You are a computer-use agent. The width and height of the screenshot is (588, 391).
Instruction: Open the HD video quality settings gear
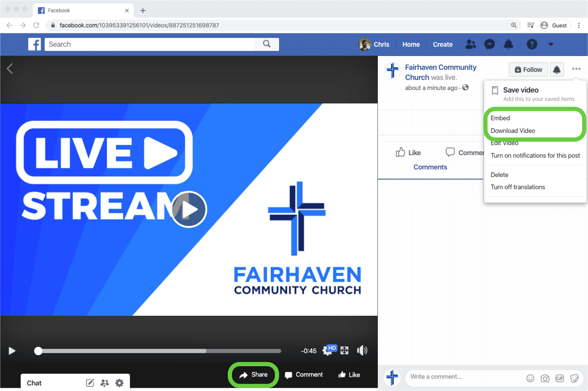(329, 350)
